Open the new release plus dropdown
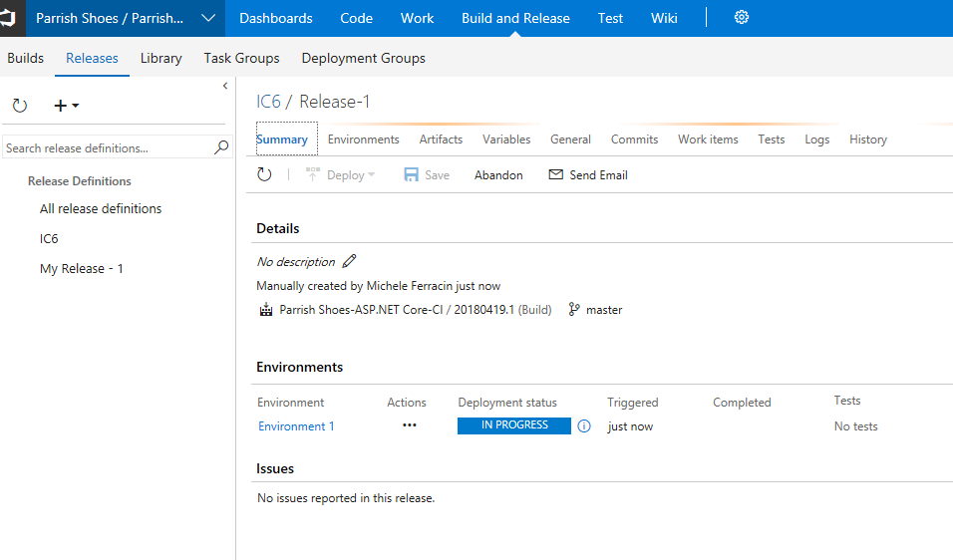953x560 pixels. click(66, 106)
